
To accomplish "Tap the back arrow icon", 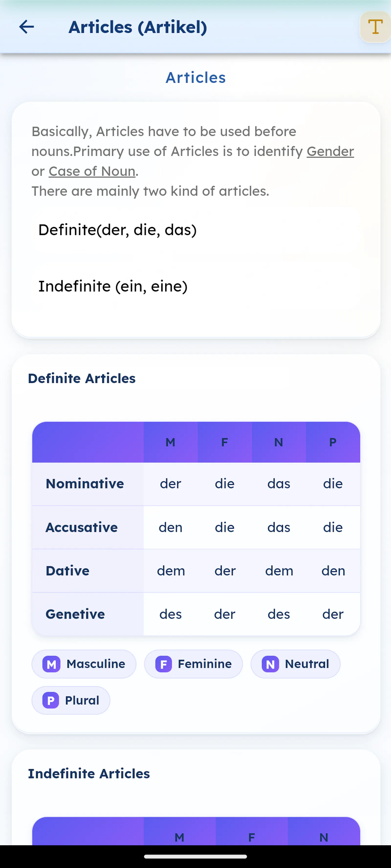I will pos(27,27).
